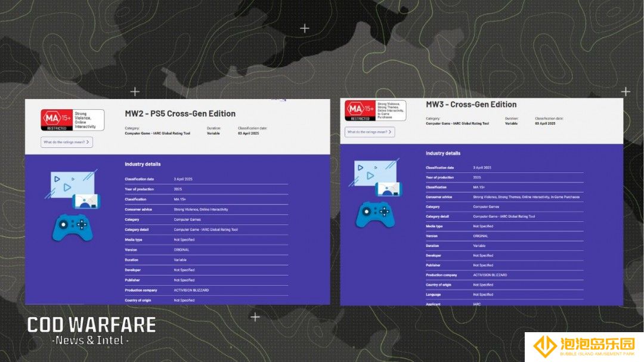Click the video screen illustration in MW3 panel
644x362 pixels.
coord(373,172)
